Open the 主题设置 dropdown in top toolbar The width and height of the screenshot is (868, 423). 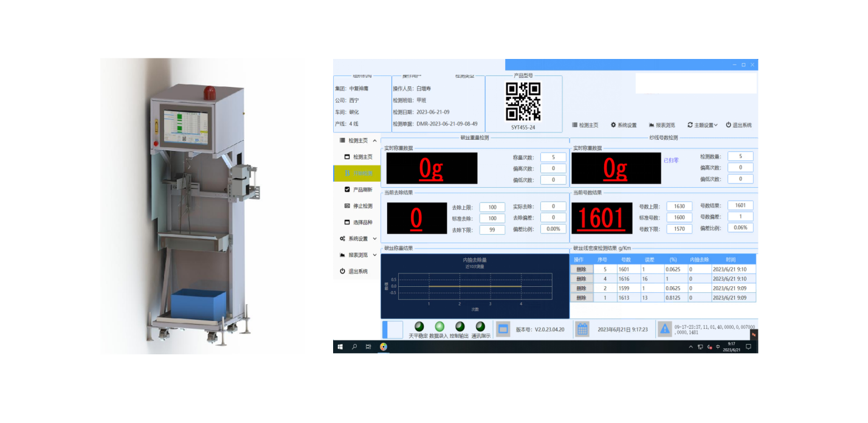coord(702,125)
